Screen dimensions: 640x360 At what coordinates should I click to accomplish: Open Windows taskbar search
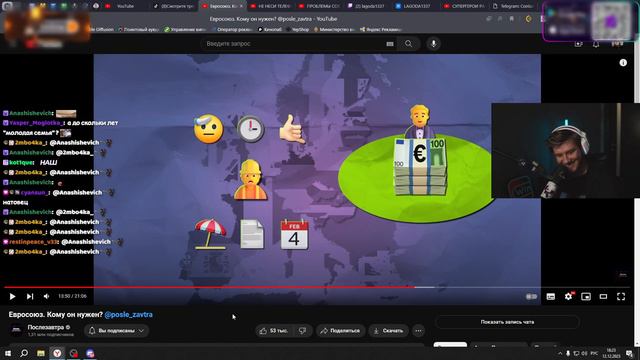click(x=24, y=353)
